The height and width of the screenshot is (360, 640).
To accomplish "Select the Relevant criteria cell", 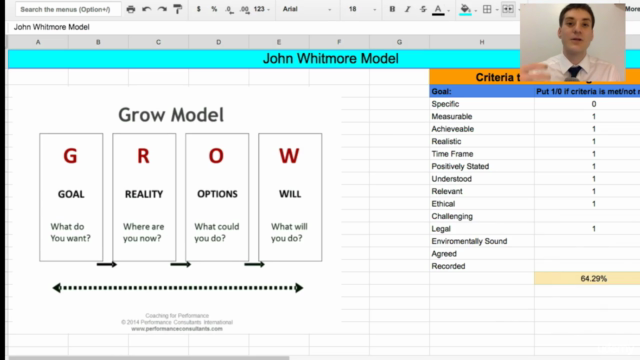I will 482,191.
